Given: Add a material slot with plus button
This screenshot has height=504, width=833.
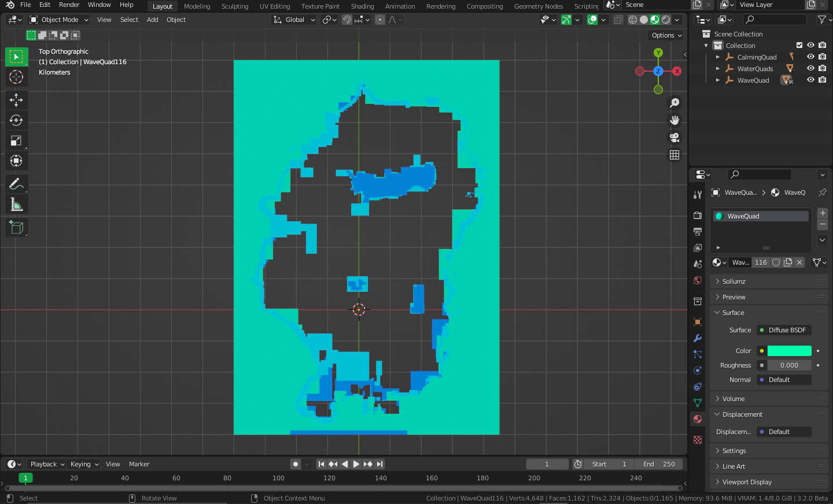Looking at the screenshot, I should click(823, 213).
